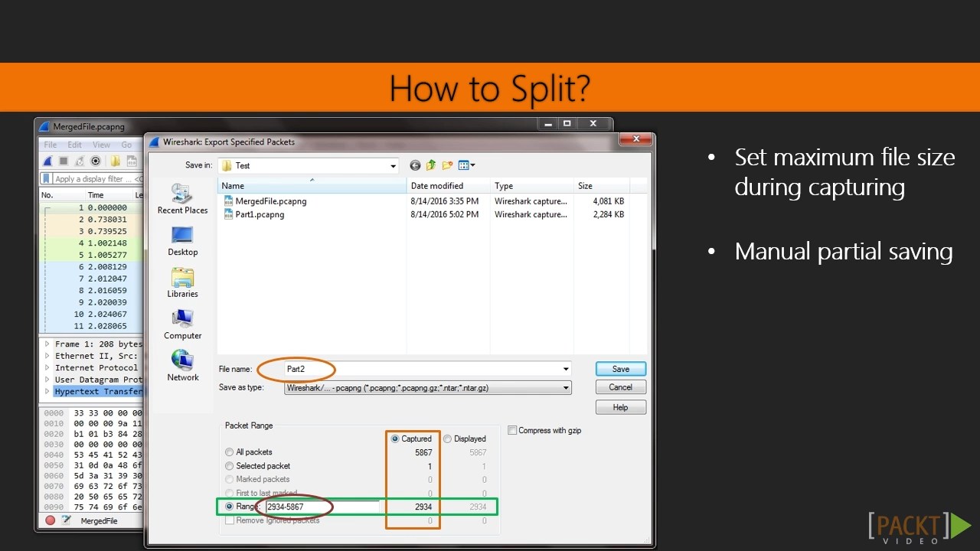Screen dimensions: 980x551
Task: Go up one folder level
Action: (431, 165)
